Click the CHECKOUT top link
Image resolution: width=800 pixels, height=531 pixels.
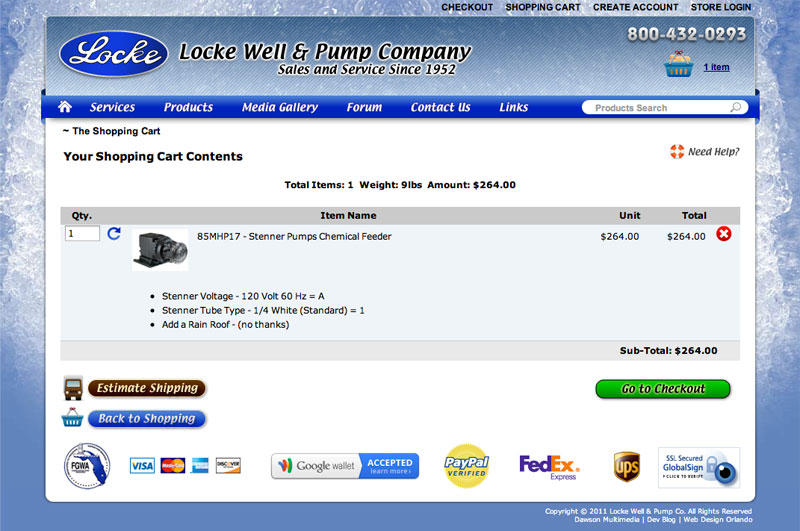click(x=467, y=7)
